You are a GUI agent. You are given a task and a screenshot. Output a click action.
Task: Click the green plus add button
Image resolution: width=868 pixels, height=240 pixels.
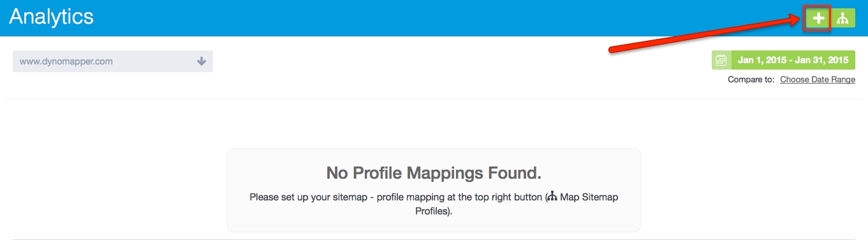tap(818, 19)
